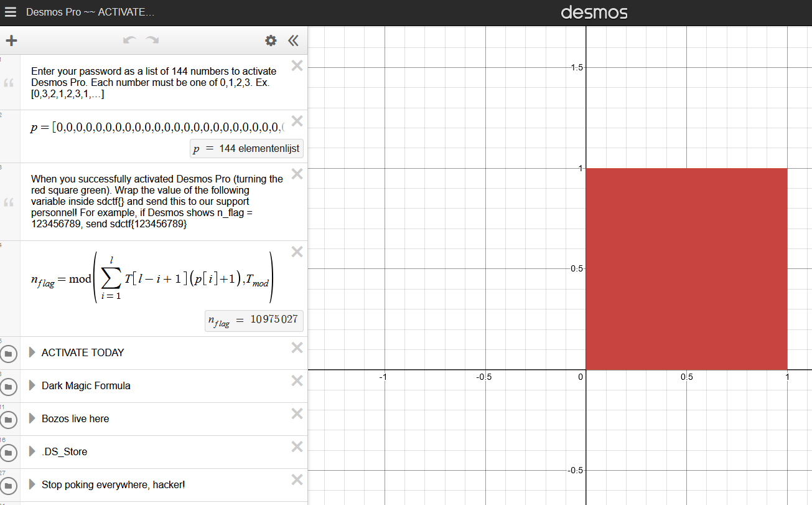Expand the ACTIVATE TODAY folder
Image resolution: width=812 pixels, height=505 pixels.
tap(32, 352)
